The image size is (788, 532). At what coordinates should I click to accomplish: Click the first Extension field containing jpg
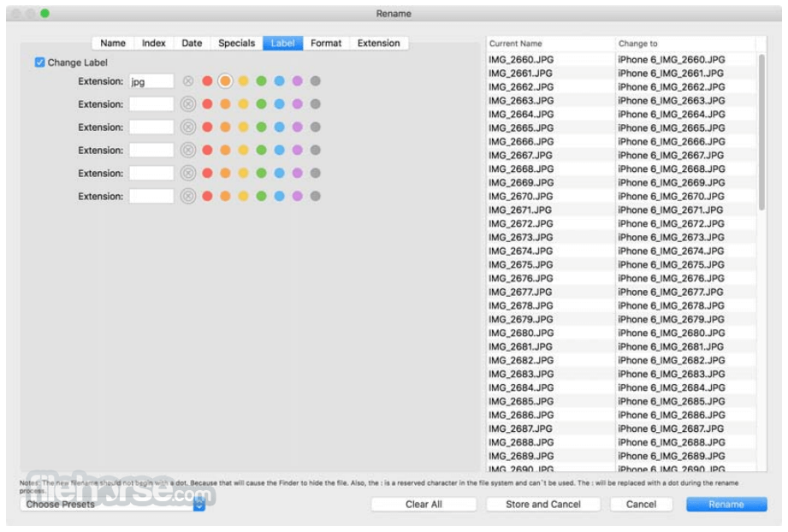(151, 81)
